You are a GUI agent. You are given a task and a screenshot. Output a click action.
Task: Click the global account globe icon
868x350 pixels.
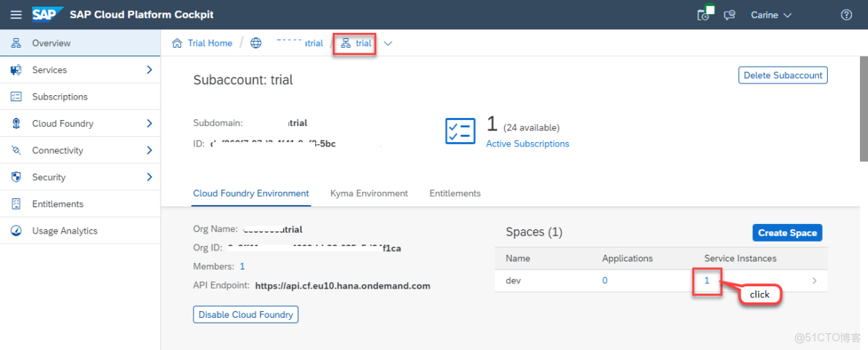[256, 43]
